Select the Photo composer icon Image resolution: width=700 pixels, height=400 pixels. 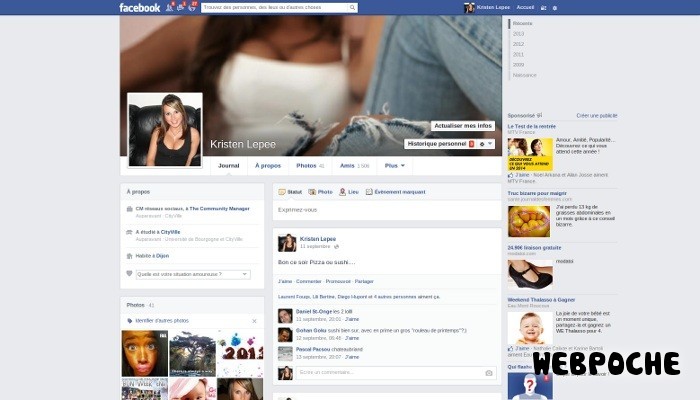coord(312,192)
